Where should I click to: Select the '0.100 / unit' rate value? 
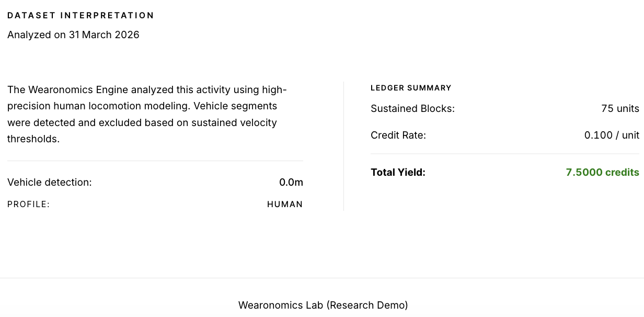pos(611,135)
